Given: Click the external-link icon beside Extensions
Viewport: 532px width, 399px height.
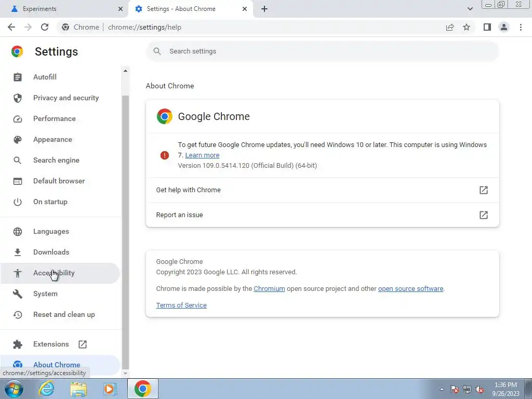Looking at the screenshot, I should [x=83, y=344].
